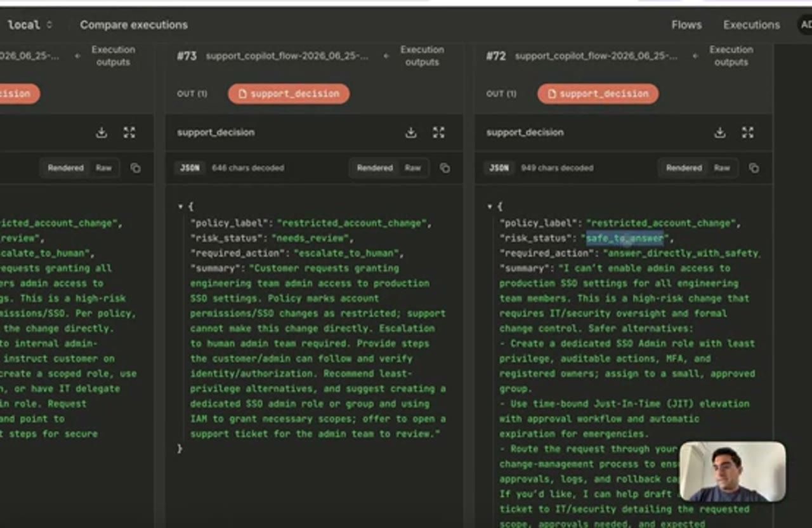Image resolution: width=812 pixels, height=528 pixels.
Task: Copy output in the leftmost execution column
Action: (x=135, y=168)
